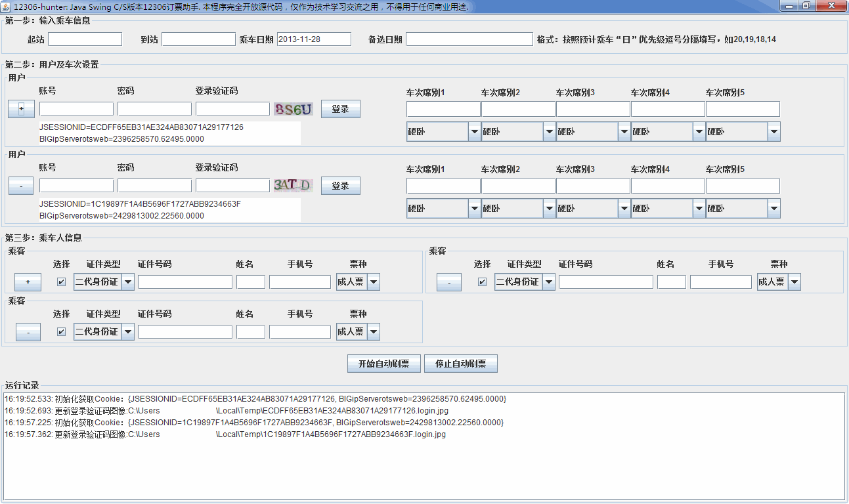Click the first user's 登录 button
The image size is (849, 504).
pyautogui.click(x=341, y=109)
